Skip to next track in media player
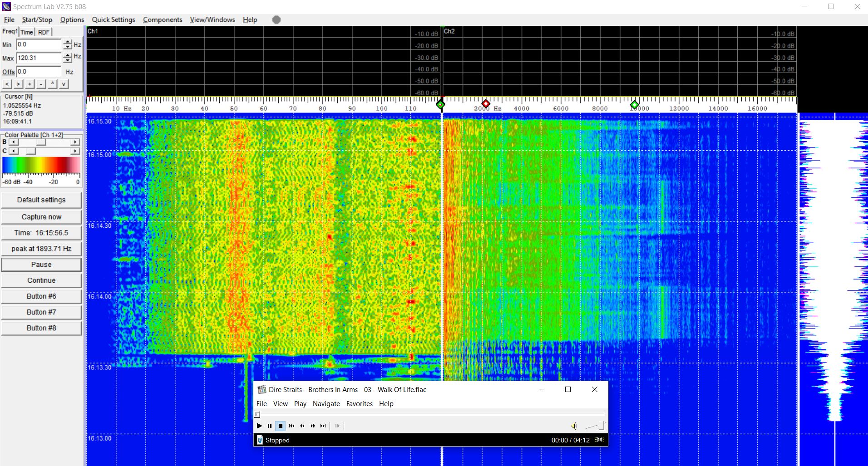This screenshot has height=466, width=868. coord(323,426)
